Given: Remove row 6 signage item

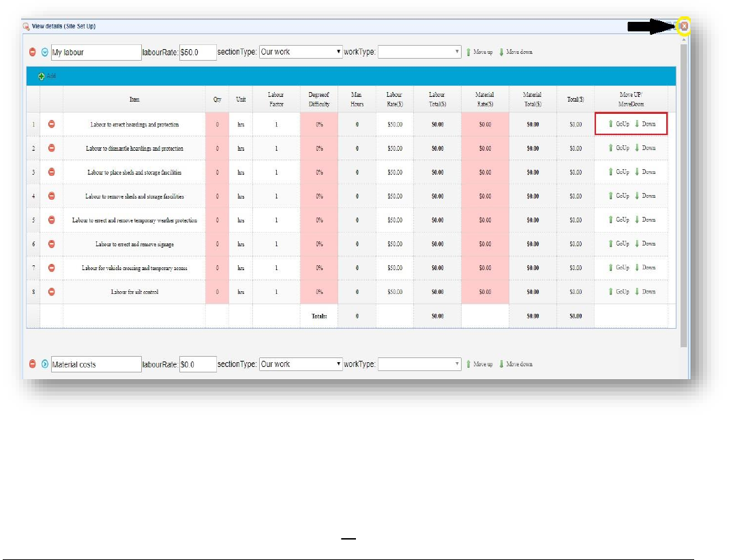Looking at the screenshot, I should (52, 244).
